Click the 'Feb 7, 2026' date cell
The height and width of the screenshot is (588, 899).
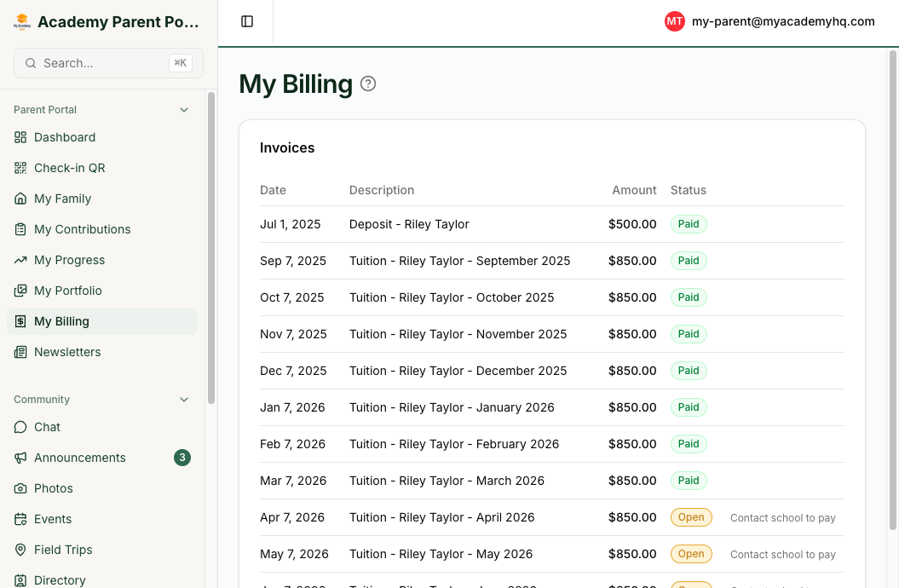(292, 444)
